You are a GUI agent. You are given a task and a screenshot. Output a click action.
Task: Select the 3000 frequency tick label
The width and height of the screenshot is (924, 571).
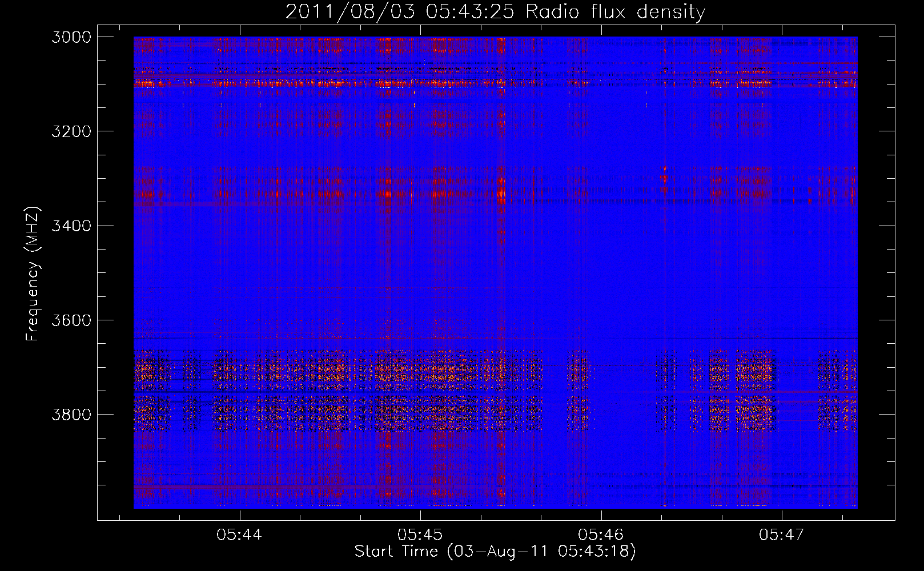[71, 37]
